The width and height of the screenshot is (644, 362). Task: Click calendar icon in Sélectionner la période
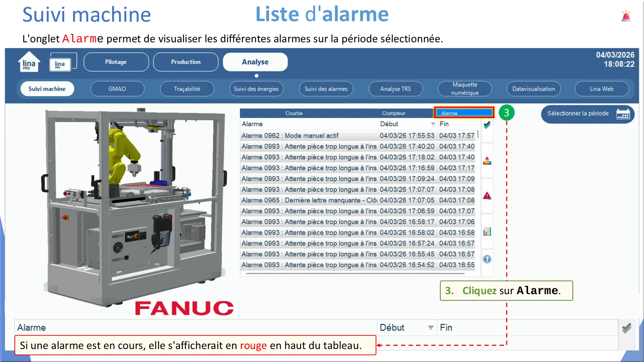[623, 114]
